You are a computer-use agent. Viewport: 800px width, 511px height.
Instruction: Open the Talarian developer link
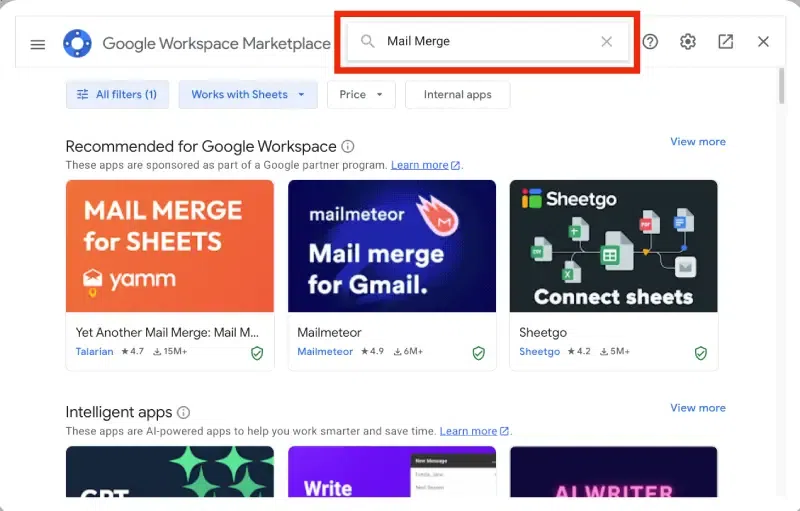pos(94,351)
